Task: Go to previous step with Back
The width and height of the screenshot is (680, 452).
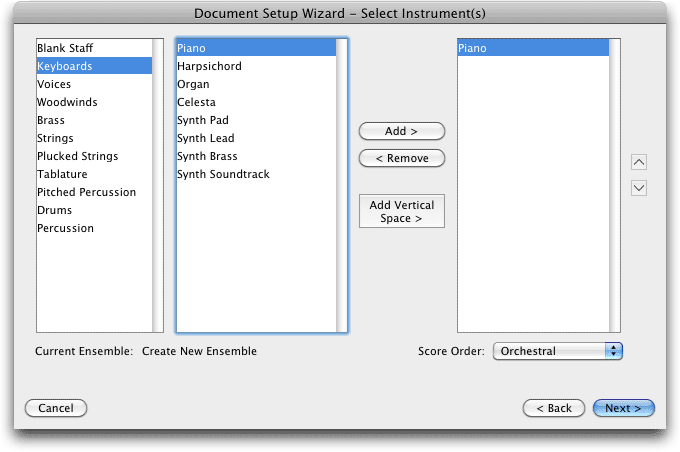Action: pos(554,408)
